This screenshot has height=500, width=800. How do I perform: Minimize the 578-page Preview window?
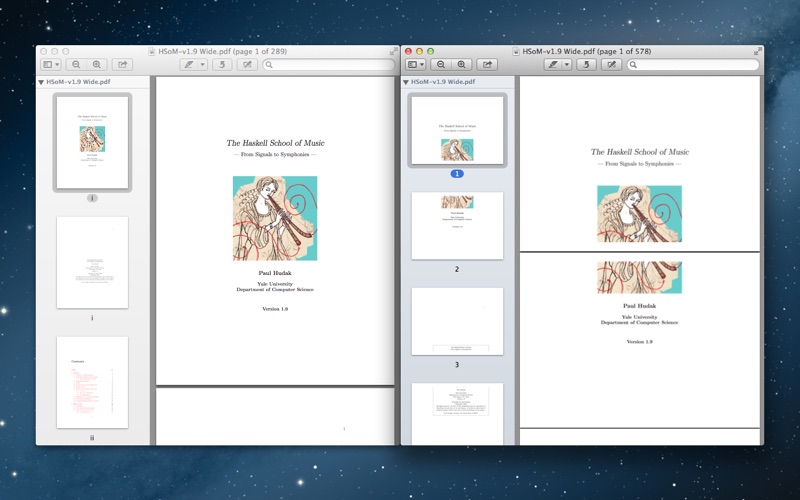419,51
